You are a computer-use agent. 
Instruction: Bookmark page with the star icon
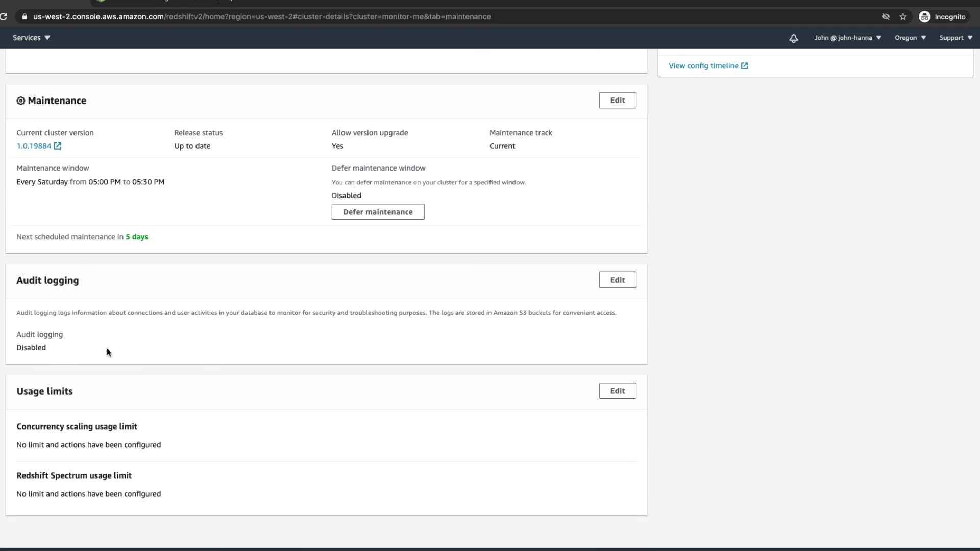pyautogui.click(x=903, y=17)
